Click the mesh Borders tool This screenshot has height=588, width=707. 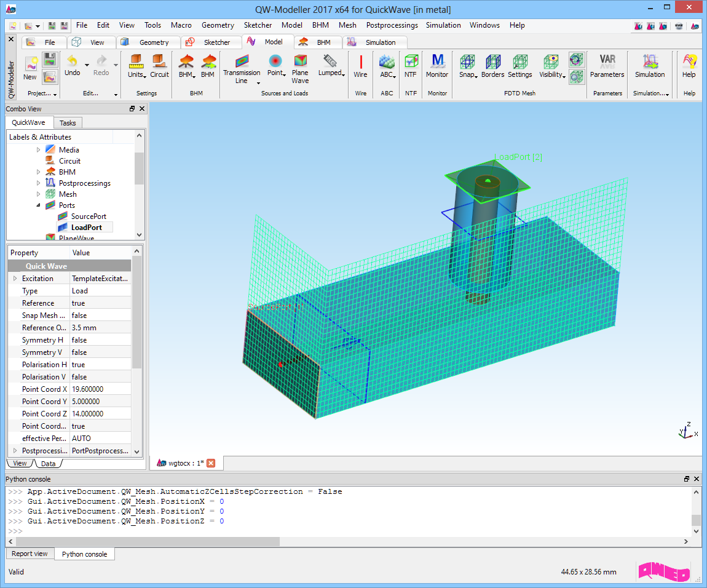pyautogui.click(x=492, y=66)
